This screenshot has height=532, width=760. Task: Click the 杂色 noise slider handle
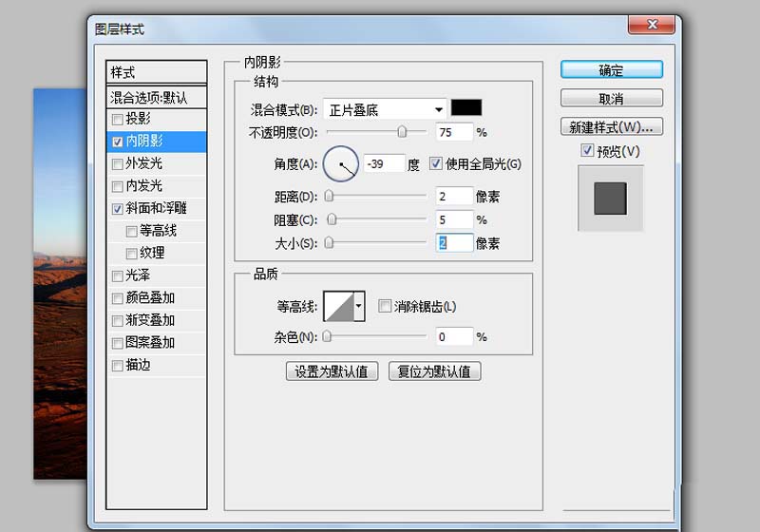[x=327, y=336]
